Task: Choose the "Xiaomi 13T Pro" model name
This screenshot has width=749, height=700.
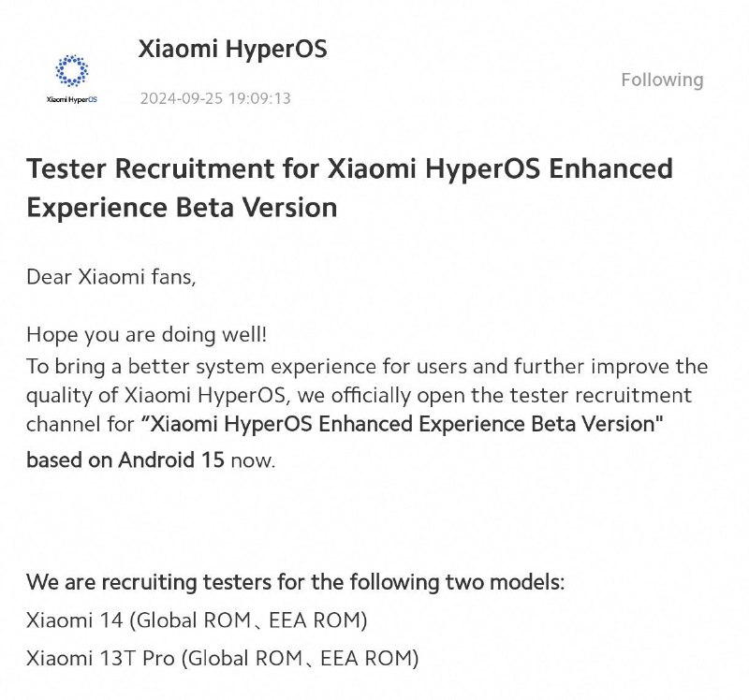Action: coord(100,658)
